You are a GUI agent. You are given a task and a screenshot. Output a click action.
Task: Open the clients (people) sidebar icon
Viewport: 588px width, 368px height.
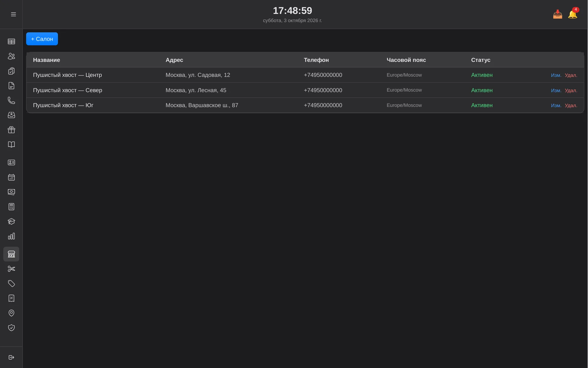(11, 56)
